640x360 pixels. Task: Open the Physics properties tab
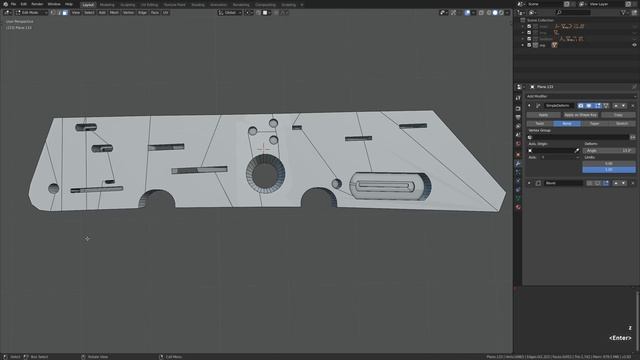tap(518, 180)
